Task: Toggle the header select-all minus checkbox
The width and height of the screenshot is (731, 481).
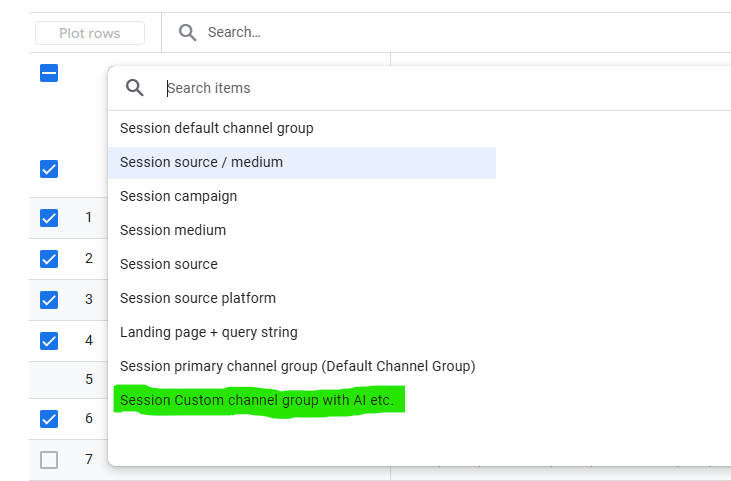Action: pos(49,73)
